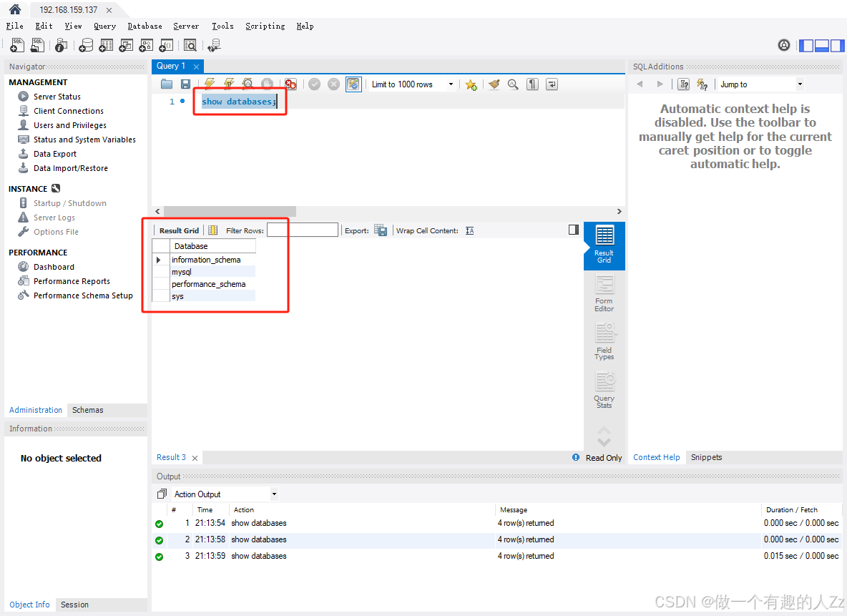This screenshot has width=847, height=616.
Task: Search table data icon in main toolbar
Action: tap(190, 45)
